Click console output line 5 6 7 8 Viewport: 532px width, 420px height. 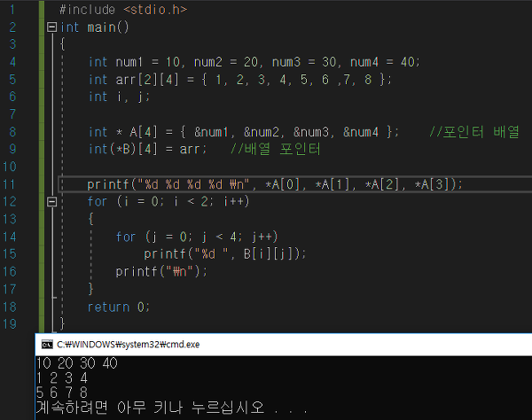tap(62, 393)
